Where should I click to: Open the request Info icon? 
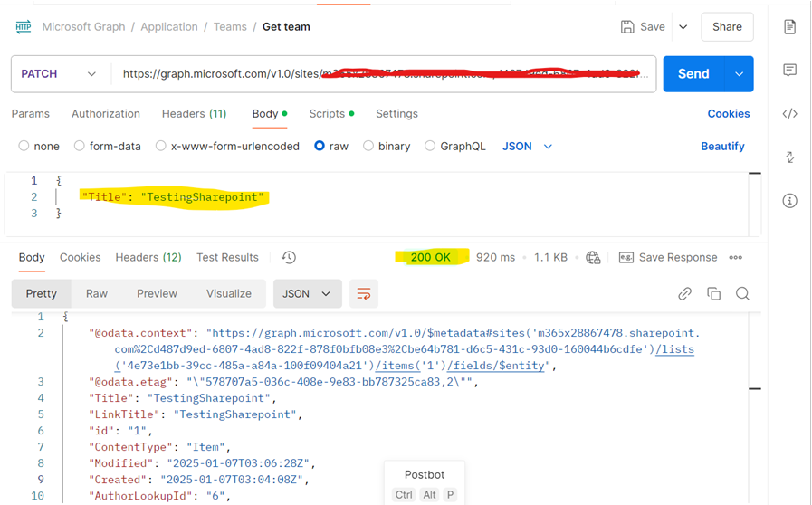tap(789, 200)
